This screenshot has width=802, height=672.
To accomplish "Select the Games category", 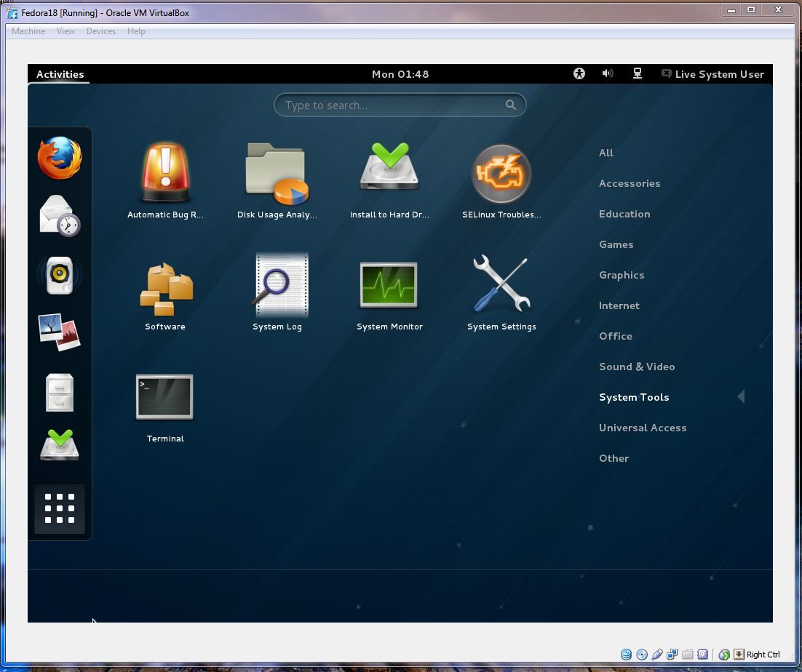I will pos(616,244).
